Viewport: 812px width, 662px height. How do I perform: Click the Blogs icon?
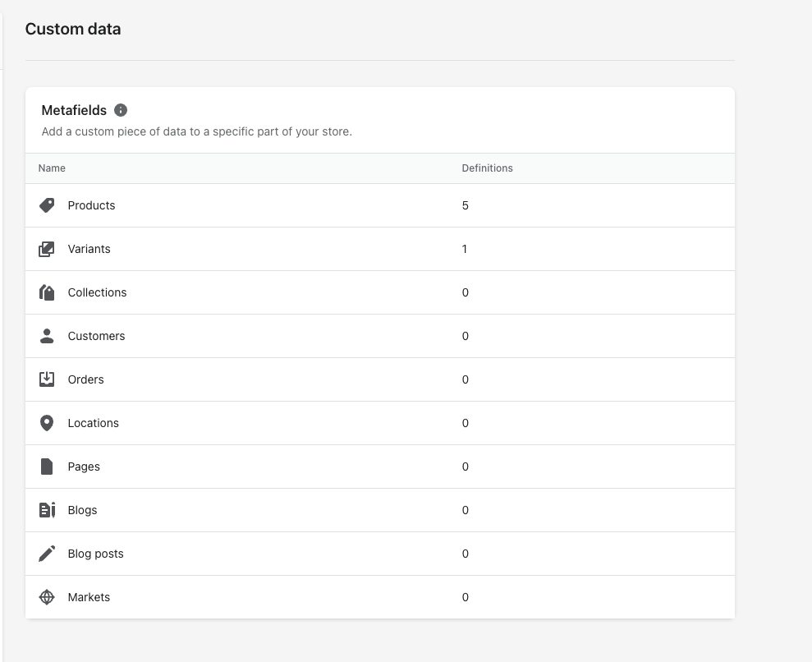click(47, 510)
